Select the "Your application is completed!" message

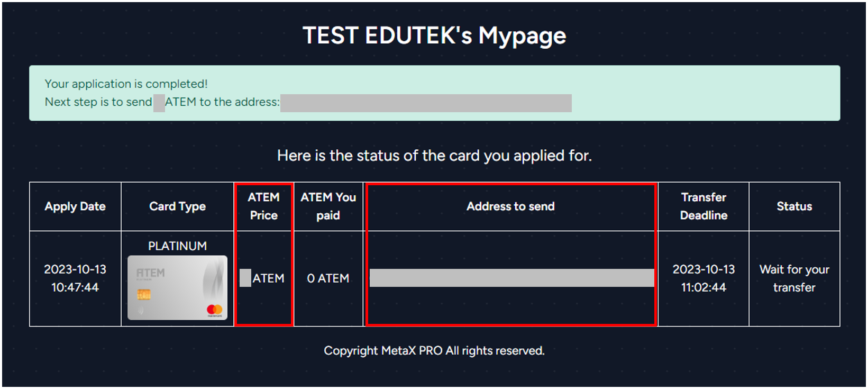pyautogui.click(x=126, y=84)
